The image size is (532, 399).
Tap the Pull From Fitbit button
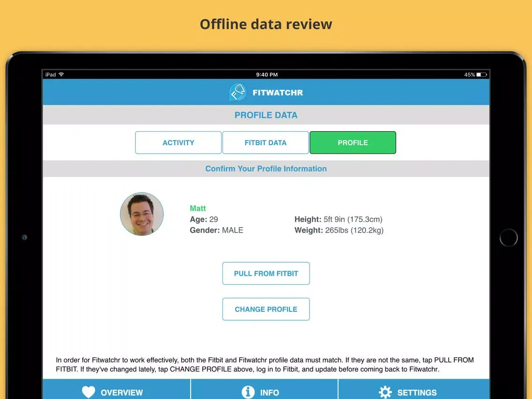266,273
